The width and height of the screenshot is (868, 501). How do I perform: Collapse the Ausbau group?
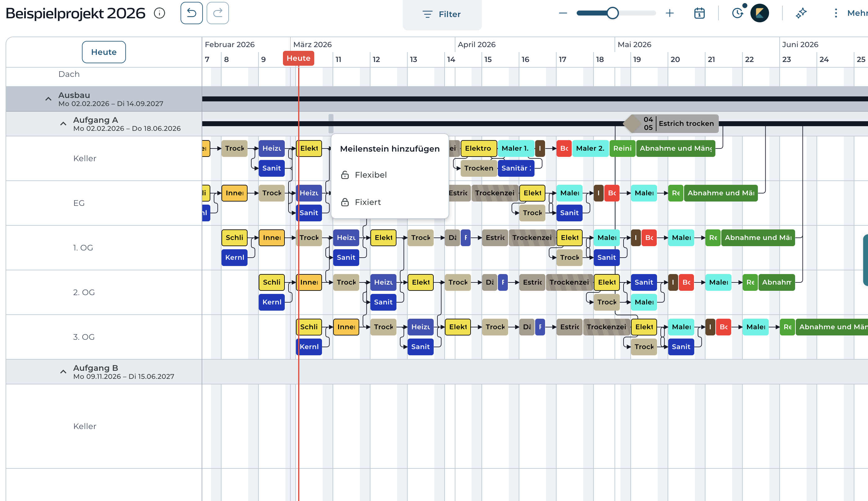48,99
